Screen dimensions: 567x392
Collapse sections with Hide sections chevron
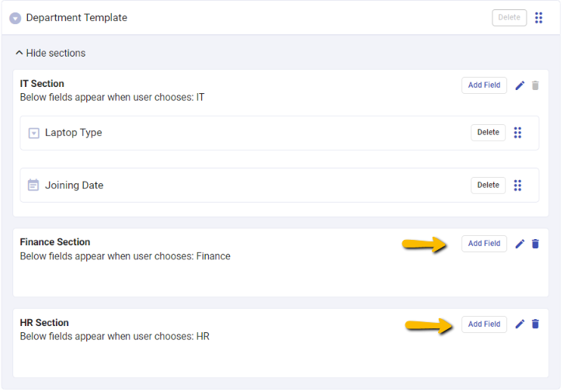click(x=19, y=53)
